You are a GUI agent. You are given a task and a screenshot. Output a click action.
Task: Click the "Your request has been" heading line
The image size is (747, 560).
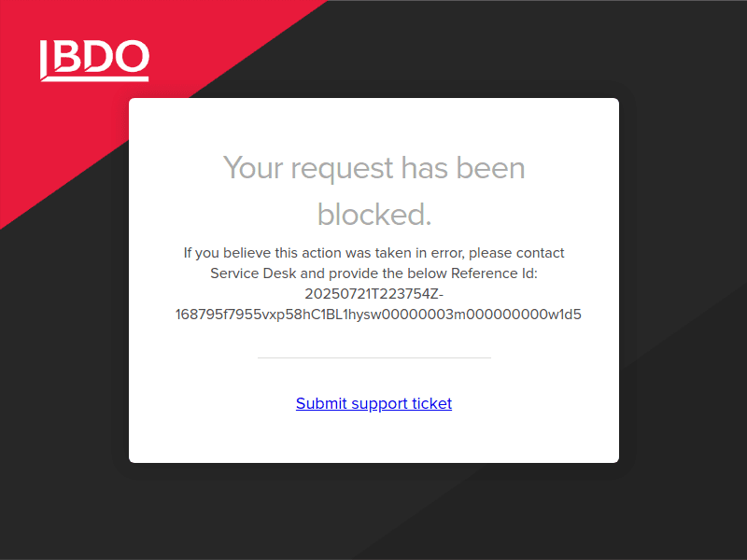373,168
